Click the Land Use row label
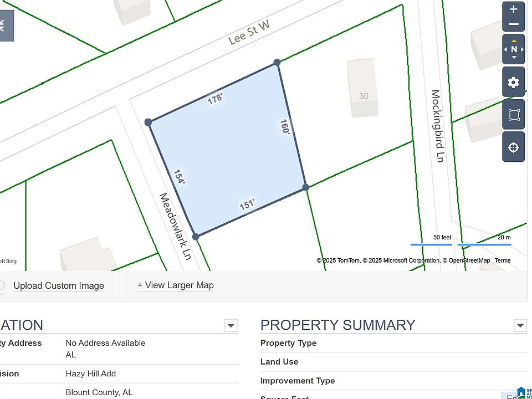The image size is (532, 399). 279,362
